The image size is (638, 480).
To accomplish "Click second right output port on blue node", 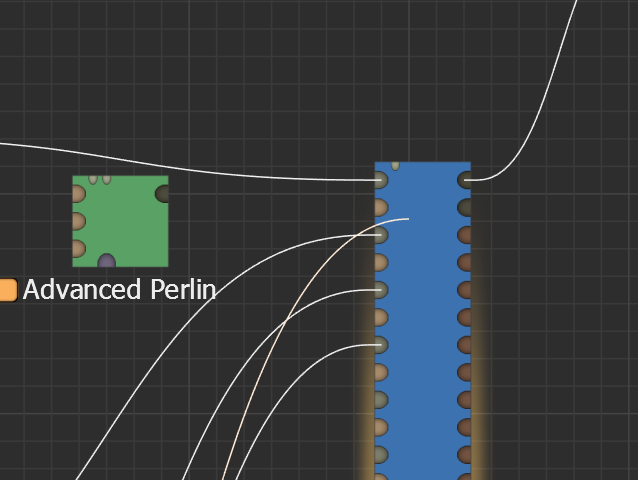I will [x=465, y=208].
